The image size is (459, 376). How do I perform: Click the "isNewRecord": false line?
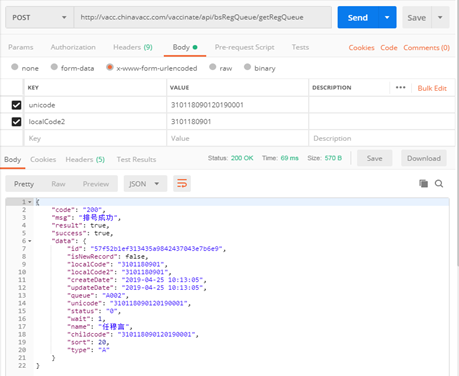point(107,257)
